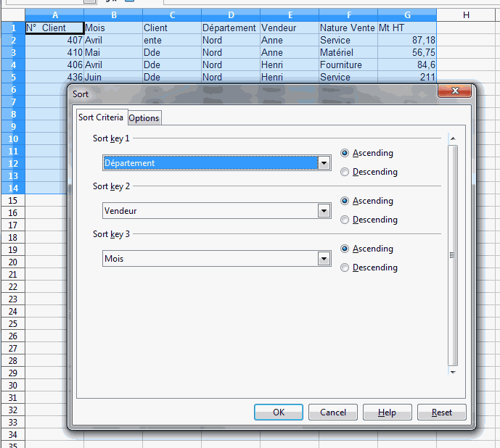Open the Sort key 1 Département dropdown
Viewport: 500px width, 448px height.
tap(324, 163)
